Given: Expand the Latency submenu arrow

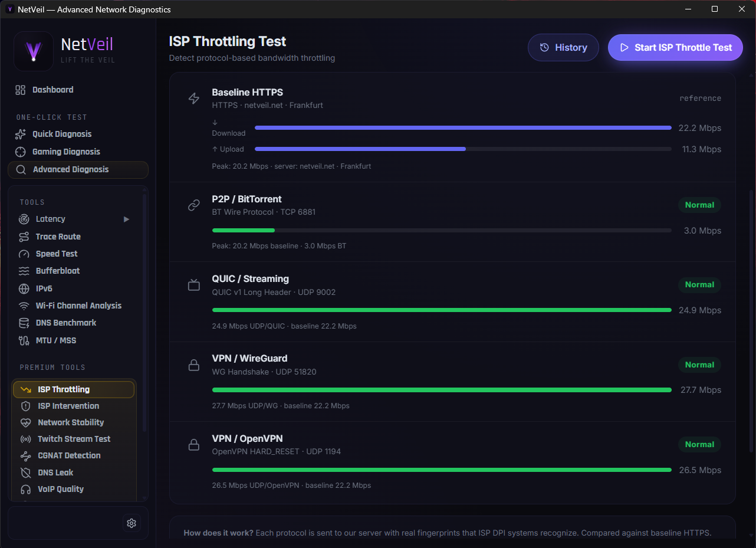Looking at the screenshot, I should point(126,219).
